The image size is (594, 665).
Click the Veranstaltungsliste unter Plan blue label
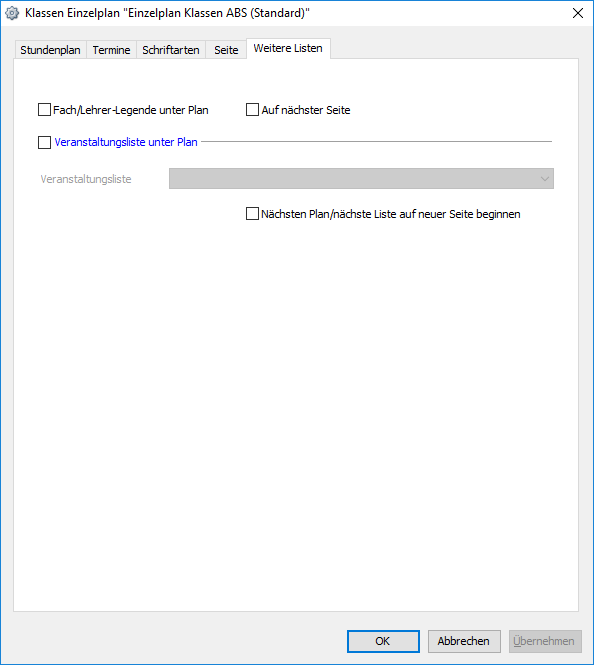click(x=126, y=142)
